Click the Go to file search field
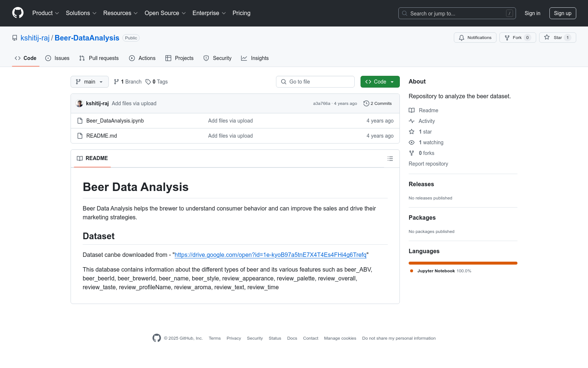 [315, 82]
